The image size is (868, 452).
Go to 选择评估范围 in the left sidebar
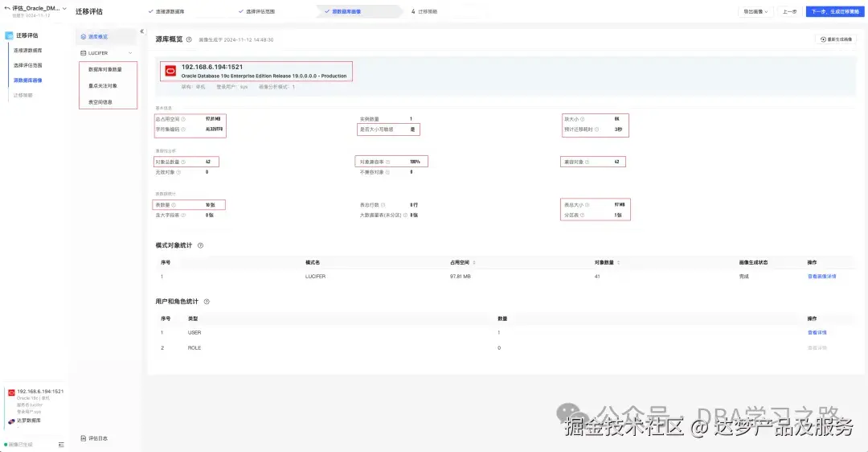[27, 65]
